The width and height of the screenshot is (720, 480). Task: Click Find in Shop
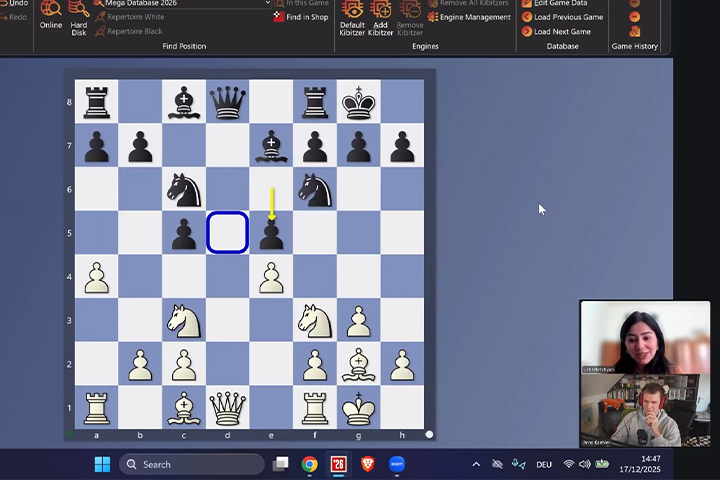coord(300,17)
